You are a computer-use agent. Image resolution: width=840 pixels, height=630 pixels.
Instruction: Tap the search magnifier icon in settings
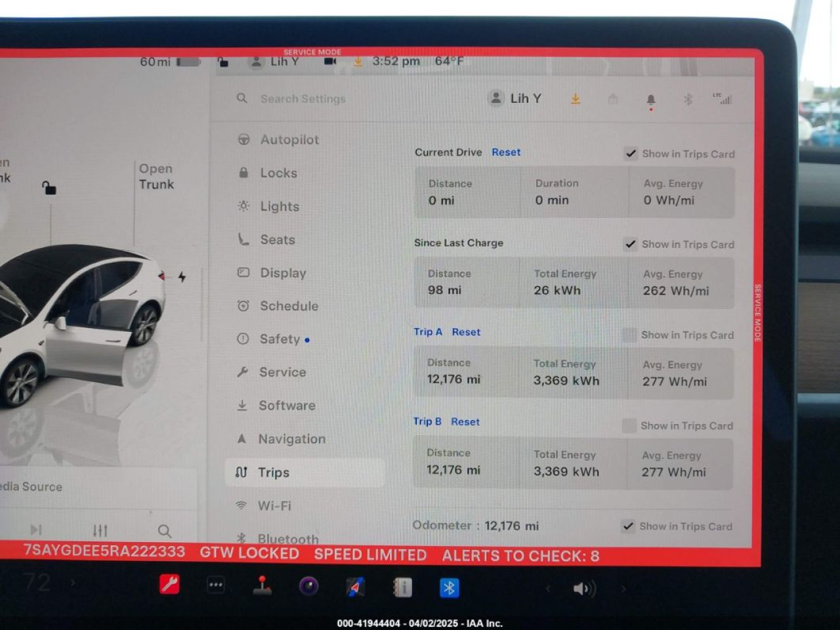(242, 98)
